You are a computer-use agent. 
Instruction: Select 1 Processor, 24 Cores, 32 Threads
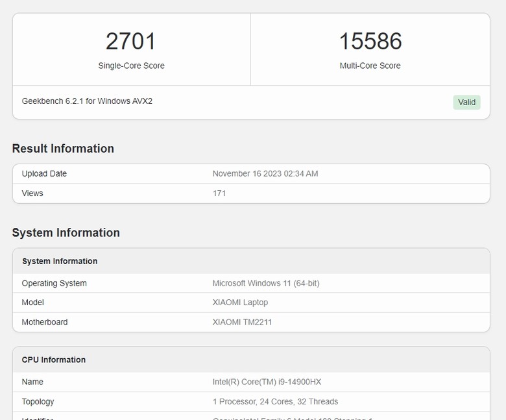point(275,402)
